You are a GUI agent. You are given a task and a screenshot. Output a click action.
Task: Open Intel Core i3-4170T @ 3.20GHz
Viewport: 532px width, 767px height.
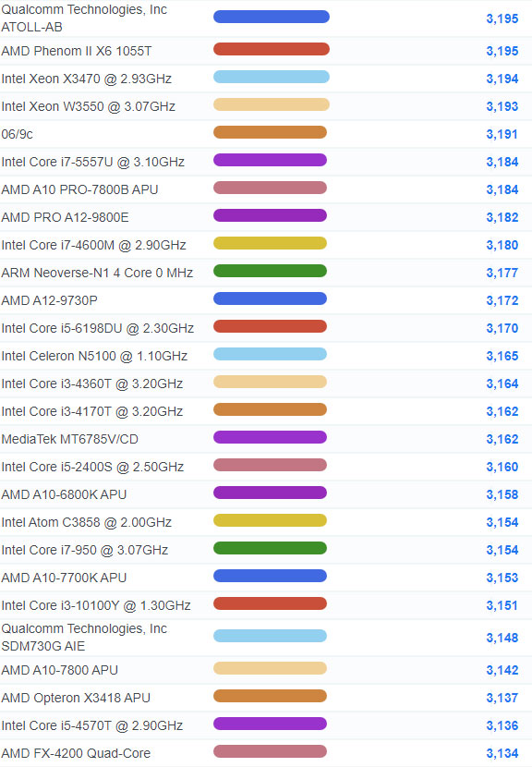(92, 411)
